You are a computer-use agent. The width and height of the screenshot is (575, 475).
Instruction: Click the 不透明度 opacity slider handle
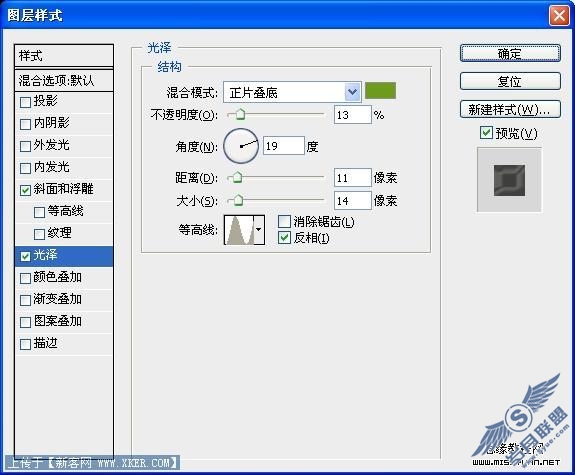(x=240, y=114)
